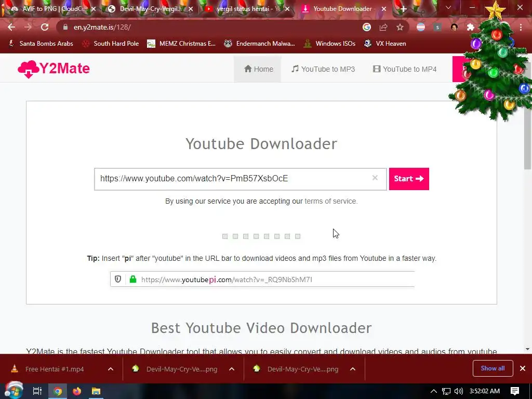Expand options for the middle Devil-May-Cry png download
This screenshot has height=399, width=532.
point(232,369)
